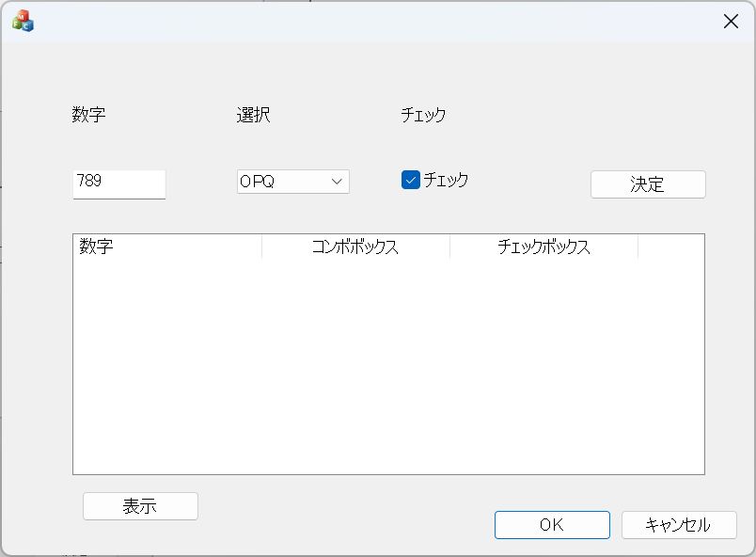The width and height of the screenshot is (756, 557).
Task: Click the empty title bar area
Action: point(376,22)
